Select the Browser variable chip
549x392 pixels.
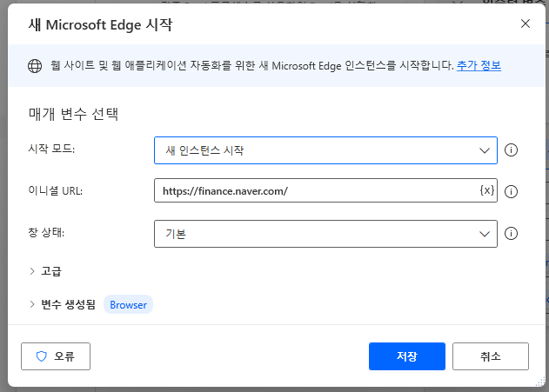point(128,304)
